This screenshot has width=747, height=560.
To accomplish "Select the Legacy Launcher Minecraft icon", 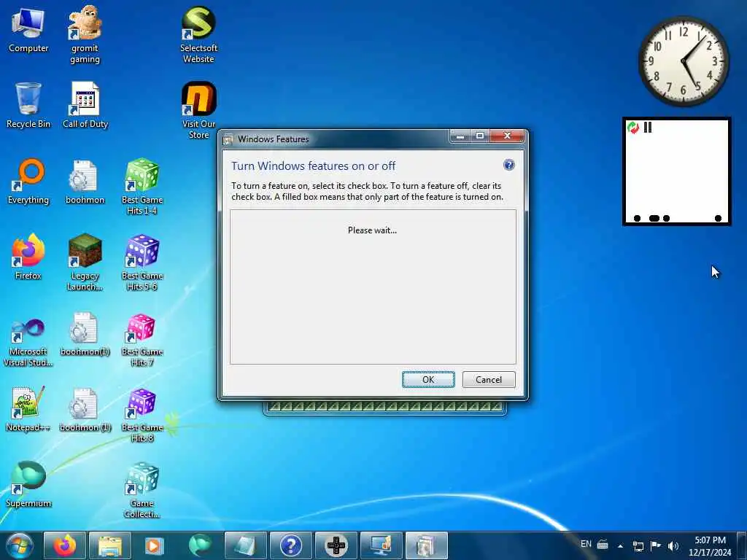I will 85,262.
